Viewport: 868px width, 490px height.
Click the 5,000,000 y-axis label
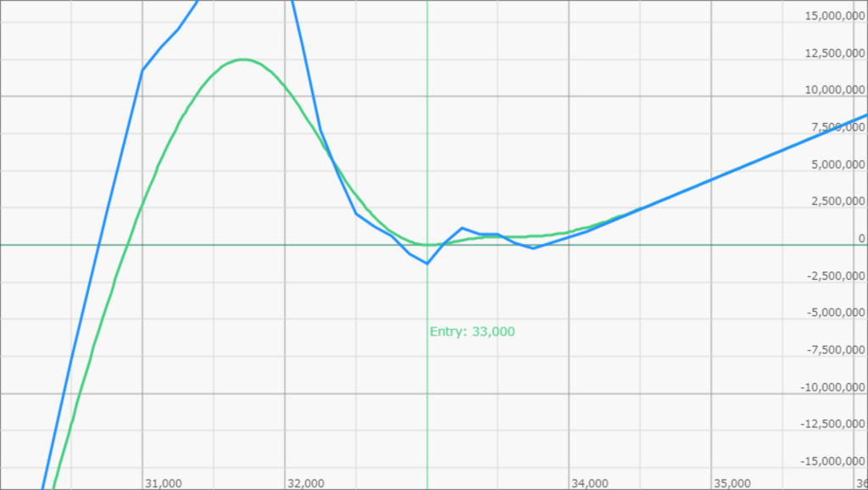[x=838, y=164]
